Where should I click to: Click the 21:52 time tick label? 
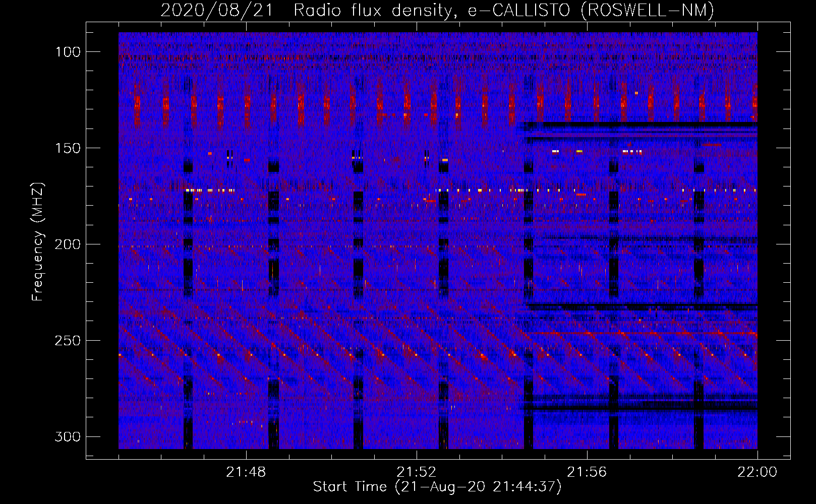point(417,472)
